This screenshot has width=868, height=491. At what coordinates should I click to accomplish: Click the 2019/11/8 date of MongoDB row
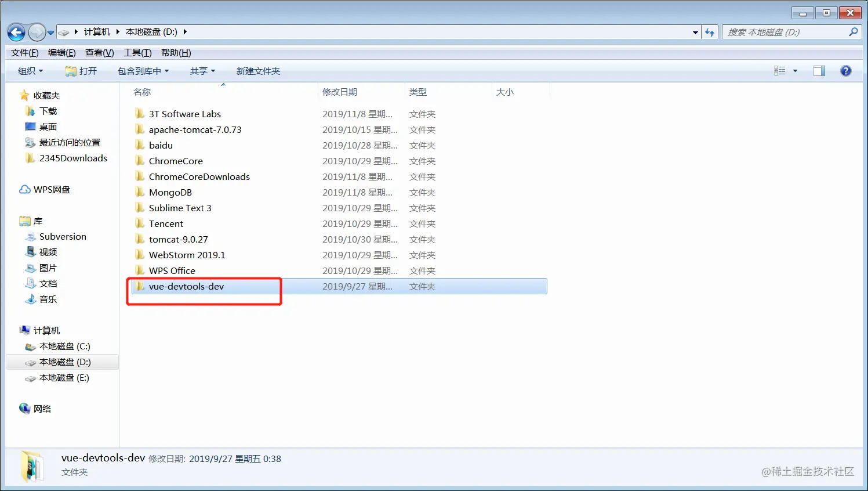pos(357,192)
